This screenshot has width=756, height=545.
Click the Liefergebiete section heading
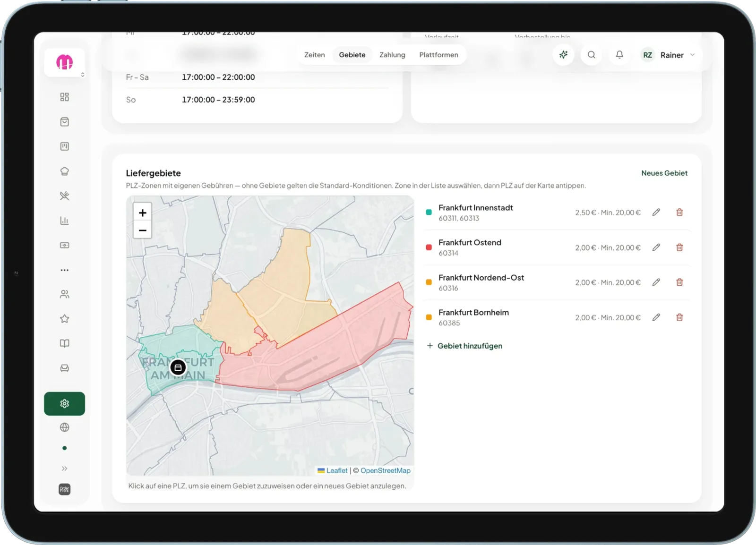153,173
